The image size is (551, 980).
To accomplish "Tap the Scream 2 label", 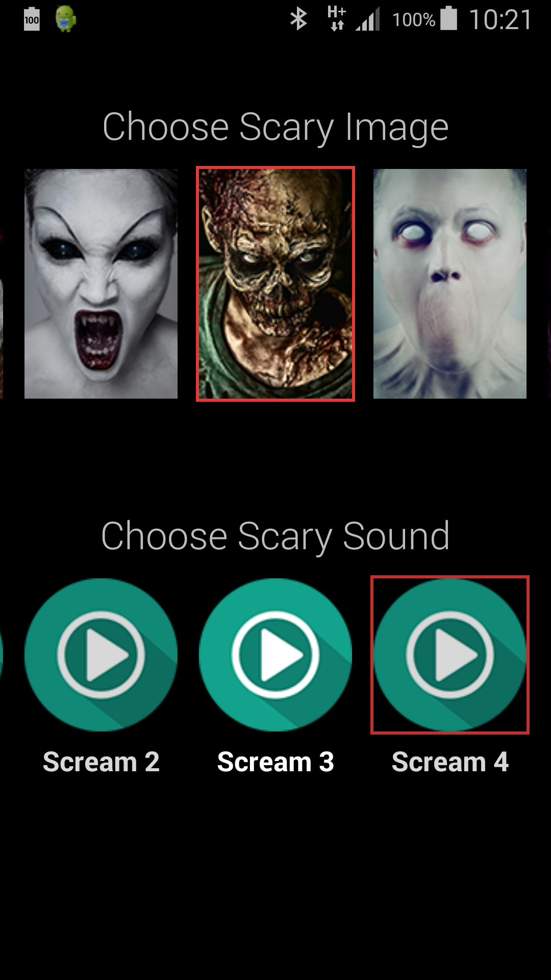I will coord(101,762).
